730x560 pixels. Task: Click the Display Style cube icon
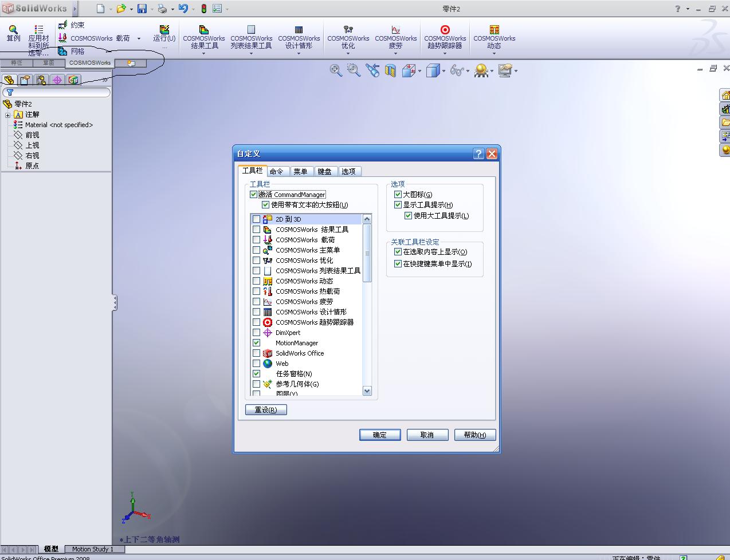433,70
